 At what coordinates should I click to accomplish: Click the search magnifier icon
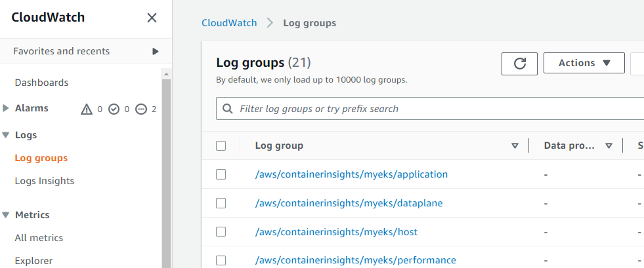click(228, 109)
